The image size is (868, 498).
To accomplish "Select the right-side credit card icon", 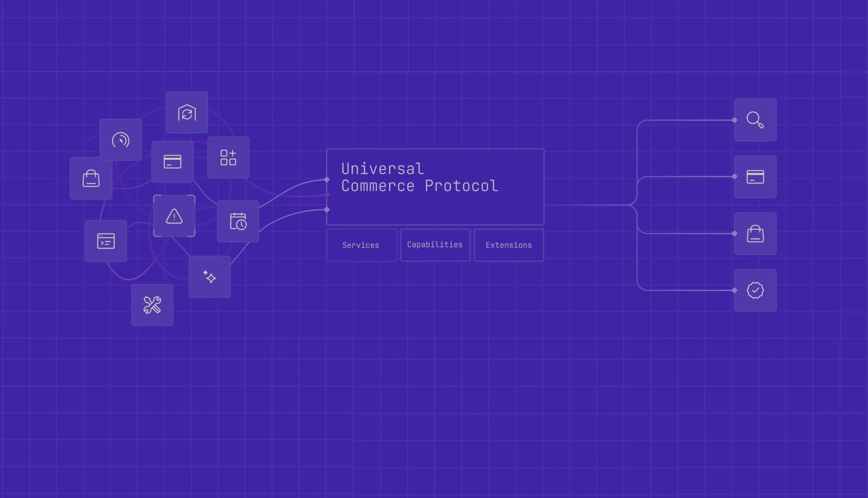I will coord(755,177).
